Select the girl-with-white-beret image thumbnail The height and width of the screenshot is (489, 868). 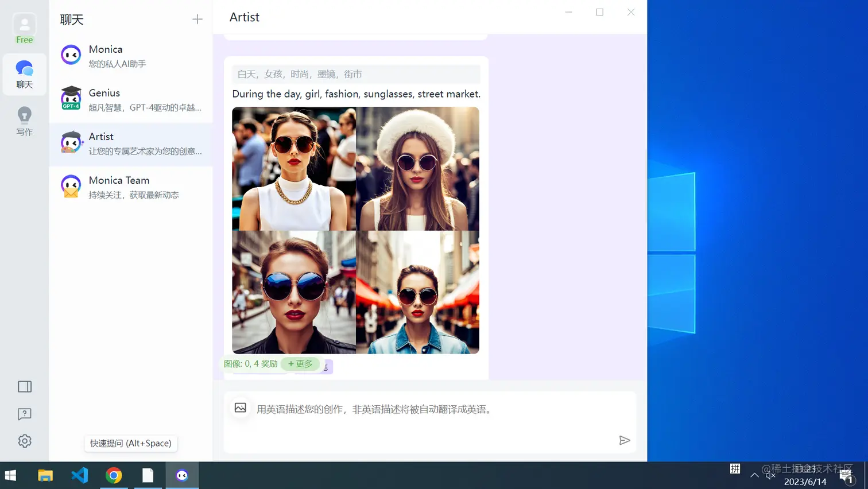(x=417, y=168)
